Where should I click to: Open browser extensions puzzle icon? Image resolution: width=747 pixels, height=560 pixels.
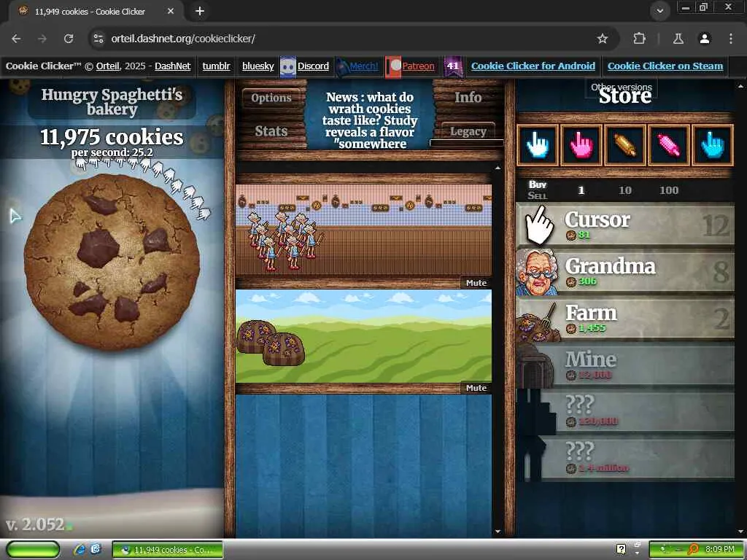click(639, 39)
